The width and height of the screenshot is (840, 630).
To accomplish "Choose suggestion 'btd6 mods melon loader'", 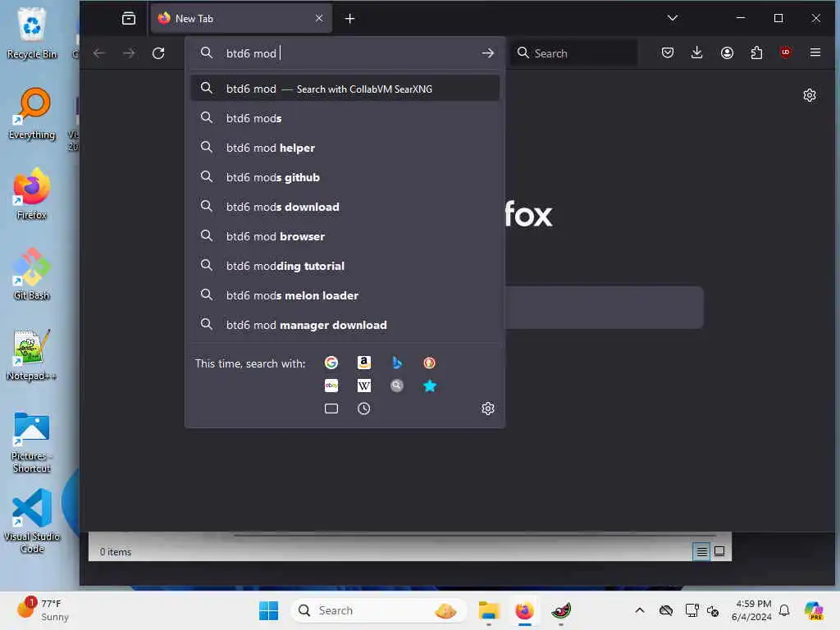I will coord(345,294).
